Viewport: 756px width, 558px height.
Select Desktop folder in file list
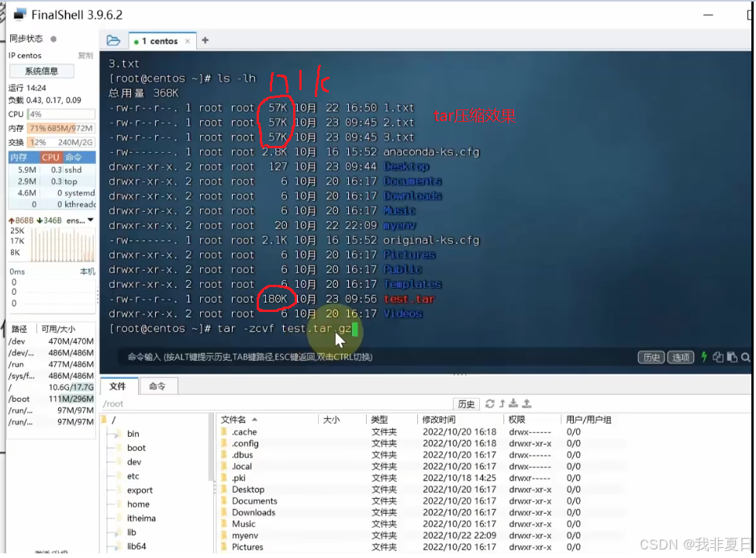coord(248,490)
